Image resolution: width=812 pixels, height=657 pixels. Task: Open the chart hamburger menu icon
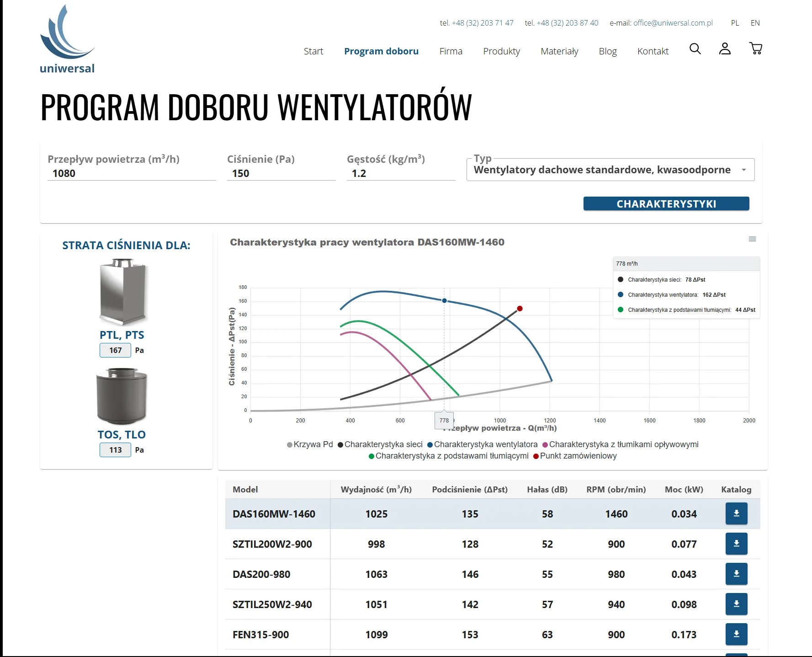752,239
